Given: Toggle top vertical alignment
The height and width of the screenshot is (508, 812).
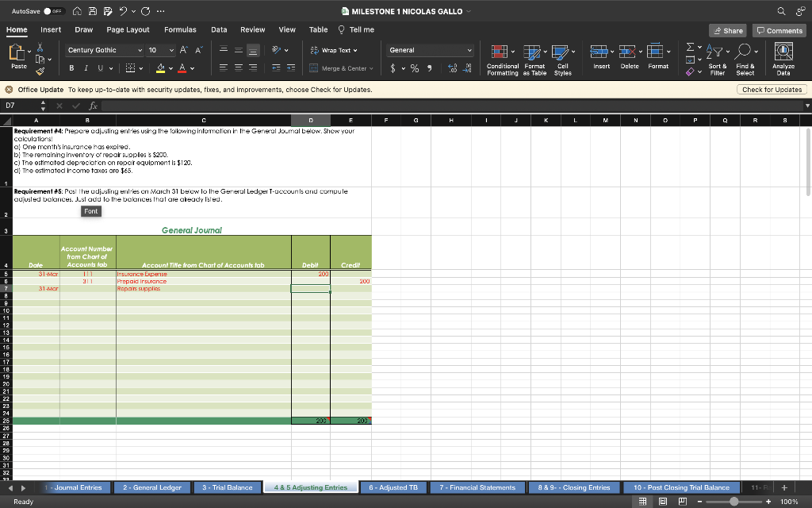Looking at the screenshot, I should tap(223, 50).
